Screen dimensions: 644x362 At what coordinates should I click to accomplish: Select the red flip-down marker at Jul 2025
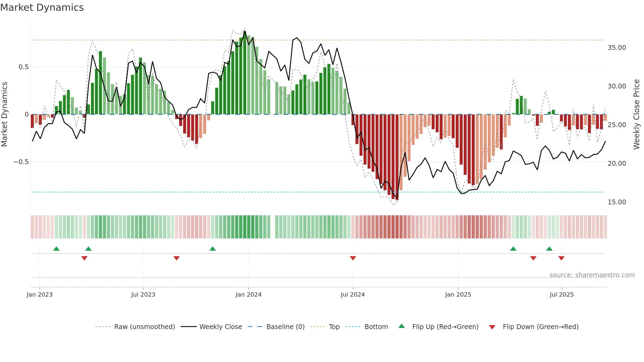[561, 258]
